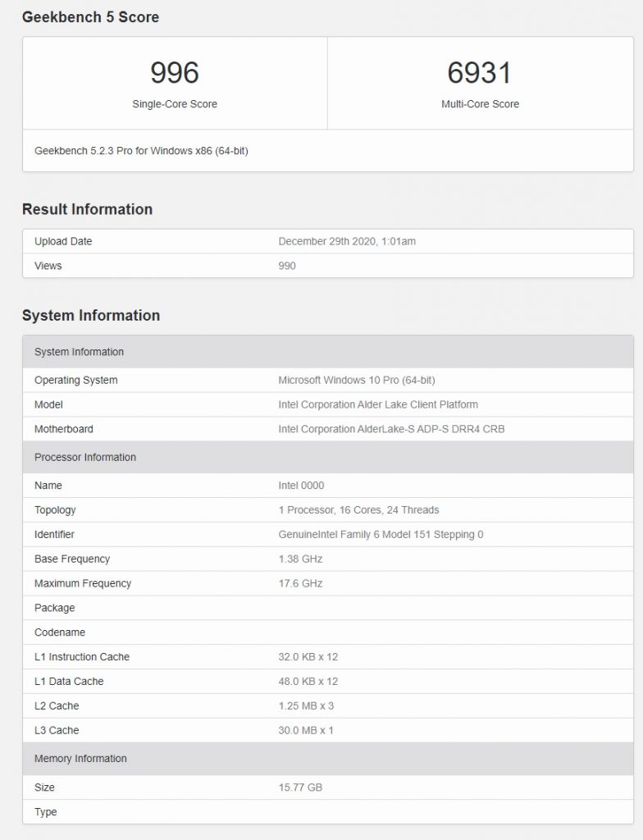Click the multi-core score 6931
The image size is (643, 840).
tap(480, 72)
